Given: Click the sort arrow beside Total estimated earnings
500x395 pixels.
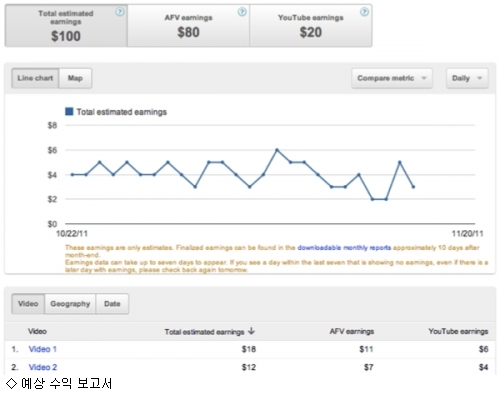Looking at the screenshot, I should point(252,331).
